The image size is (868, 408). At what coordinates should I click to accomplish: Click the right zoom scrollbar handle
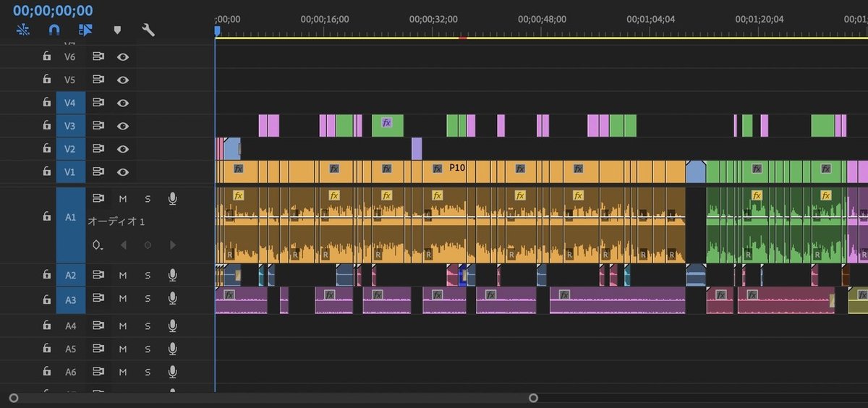(533, 398)
